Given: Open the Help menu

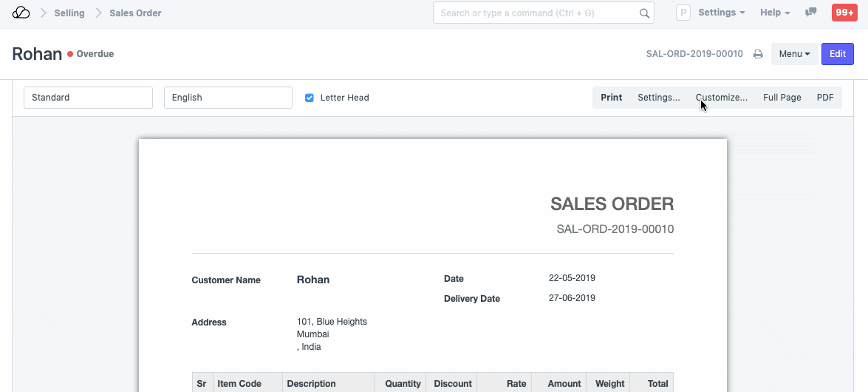Looking at the screenshot, I should (775, 13).
